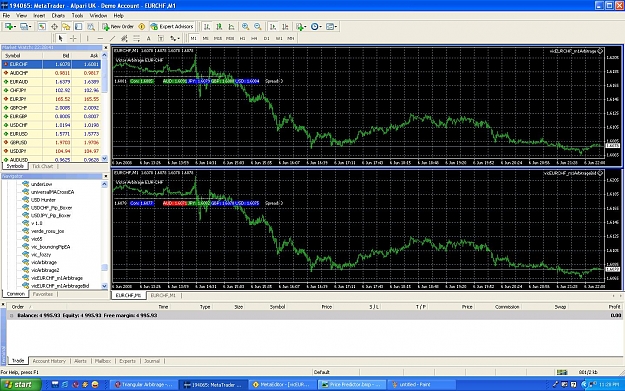Toggle the Navigator panel icon
The height and width of the screenshot is (391, 625).
click(x=66, y=26)
